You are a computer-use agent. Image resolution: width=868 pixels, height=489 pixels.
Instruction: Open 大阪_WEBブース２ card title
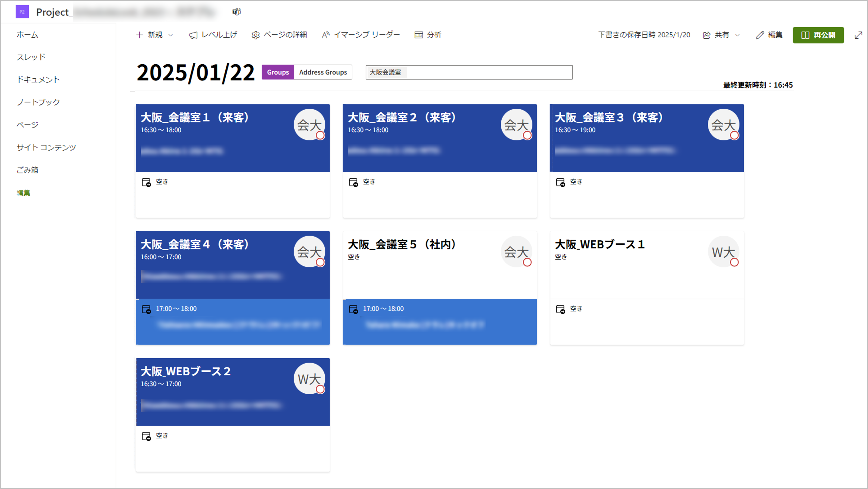tap(186, 371)
